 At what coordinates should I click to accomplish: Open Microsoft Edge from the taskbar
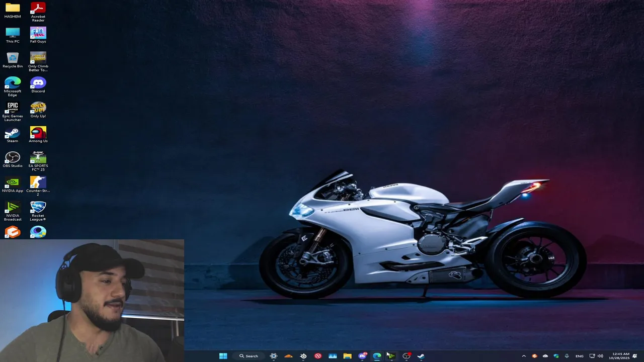coord(377,356)
